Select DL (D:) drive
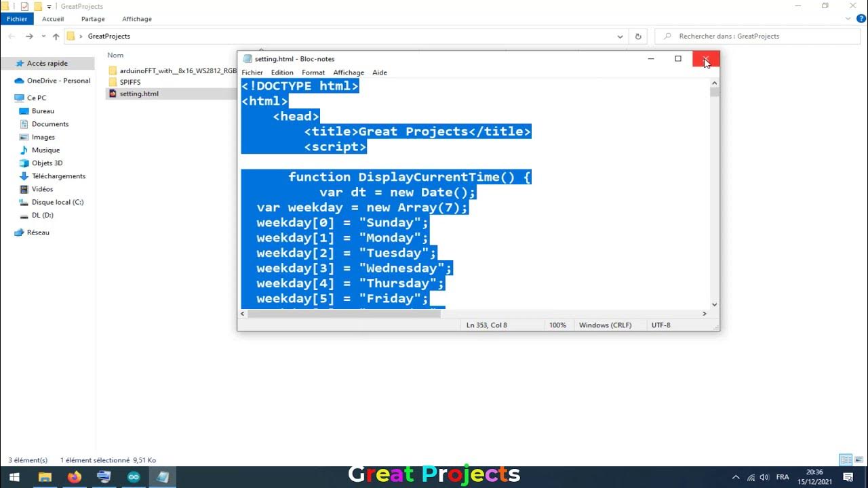 [42, 215]
